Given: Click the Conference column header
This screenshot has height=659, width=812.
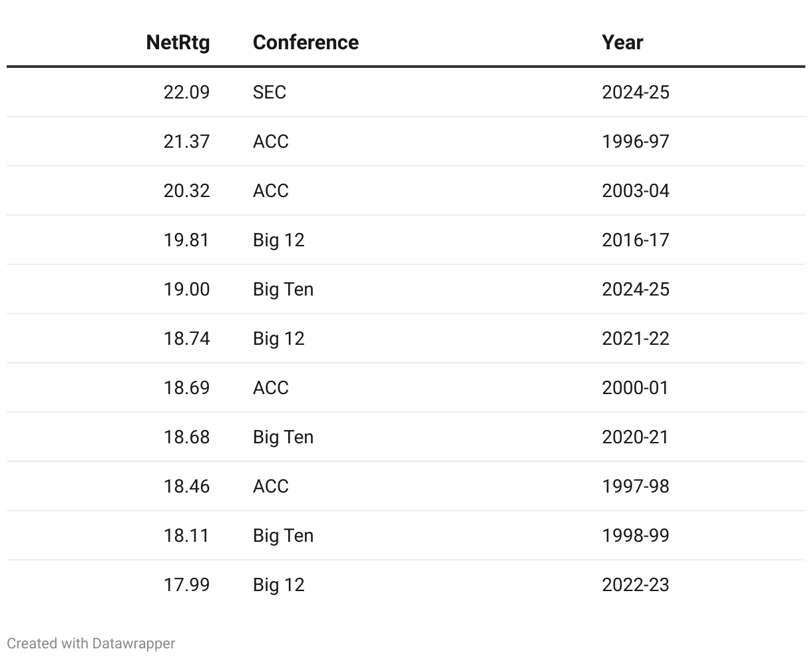Looking at the screenshot, I should pos(305,43).
